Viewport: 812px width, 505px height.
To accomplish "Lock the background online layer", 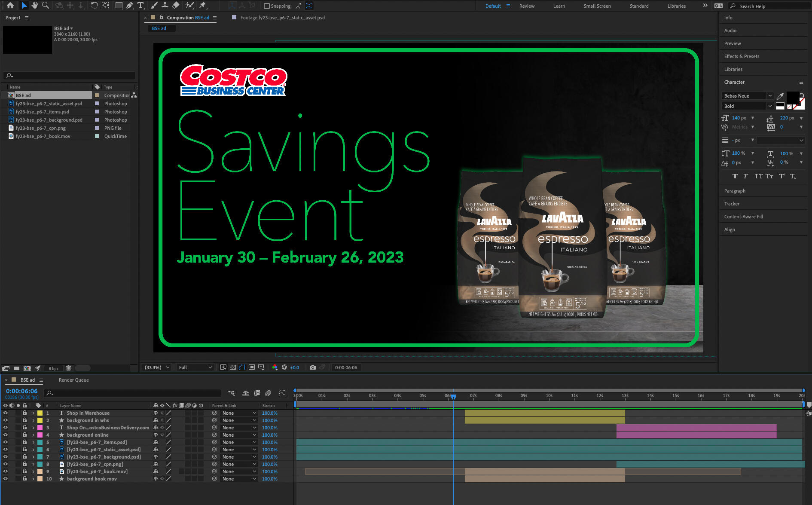I will click(x=24, y=435).
